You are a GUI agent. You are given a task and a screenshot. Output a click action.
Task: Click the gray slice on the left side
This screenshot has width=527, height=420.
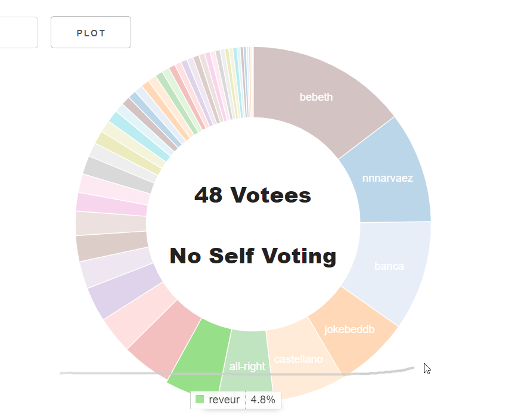point(117,175)
